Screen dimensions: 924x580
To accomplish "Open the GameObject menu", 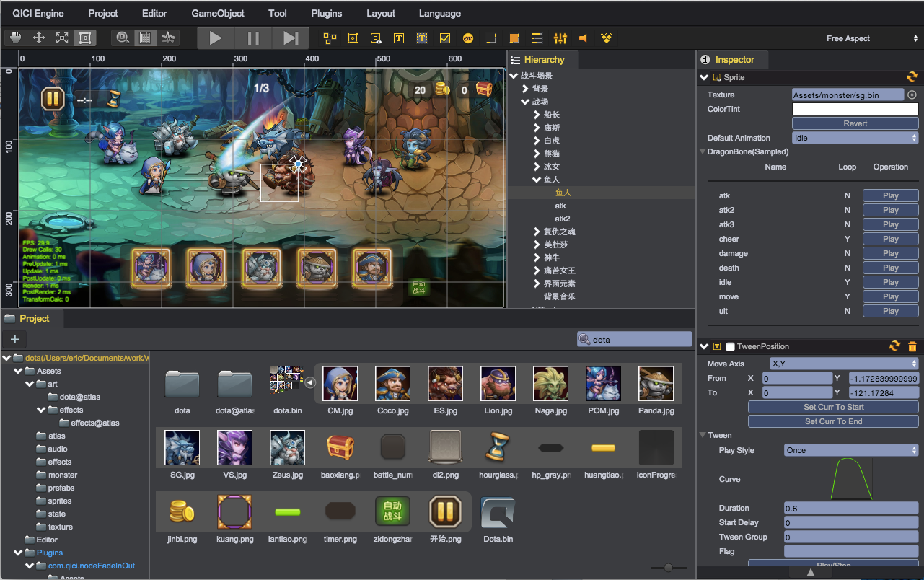I will 218,13.
